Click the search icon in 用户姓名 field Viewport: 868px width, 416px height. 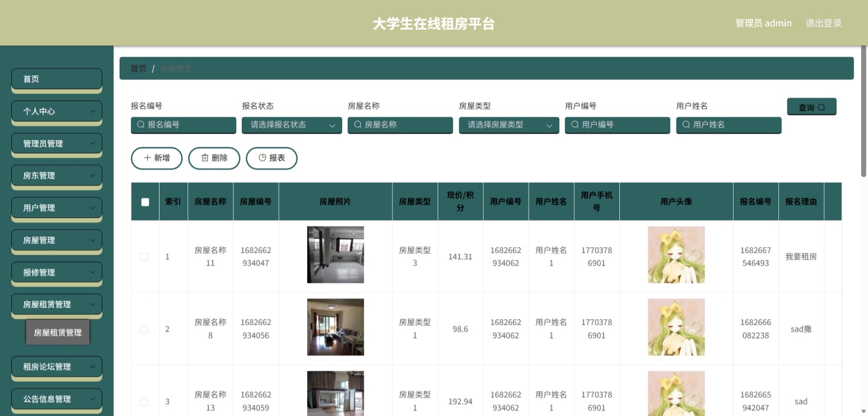[x=686, y=125]
